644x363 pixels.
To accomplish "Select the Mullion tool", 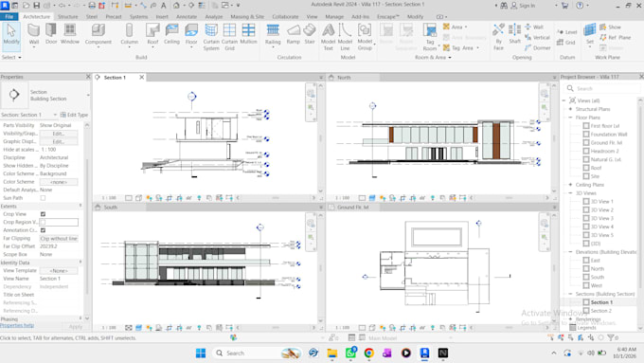I will (x=248, y=34).
